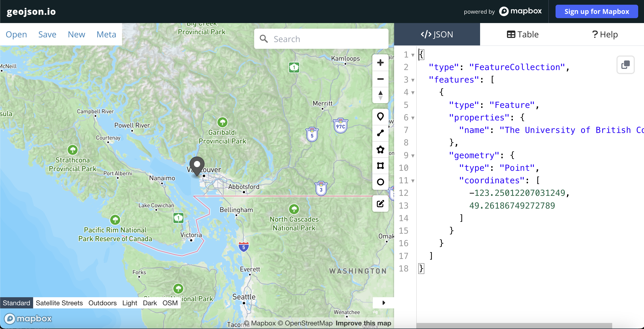Switch basemap to Satellite Streets

(x=59, y=303)
